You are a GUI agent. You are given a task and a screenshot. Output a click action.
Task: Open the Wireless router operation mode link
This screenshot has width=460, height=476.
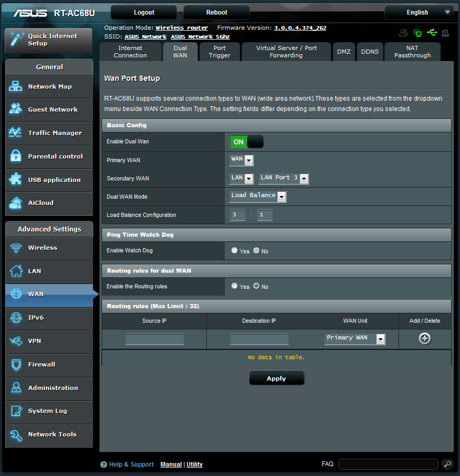[x=182, y=28]
